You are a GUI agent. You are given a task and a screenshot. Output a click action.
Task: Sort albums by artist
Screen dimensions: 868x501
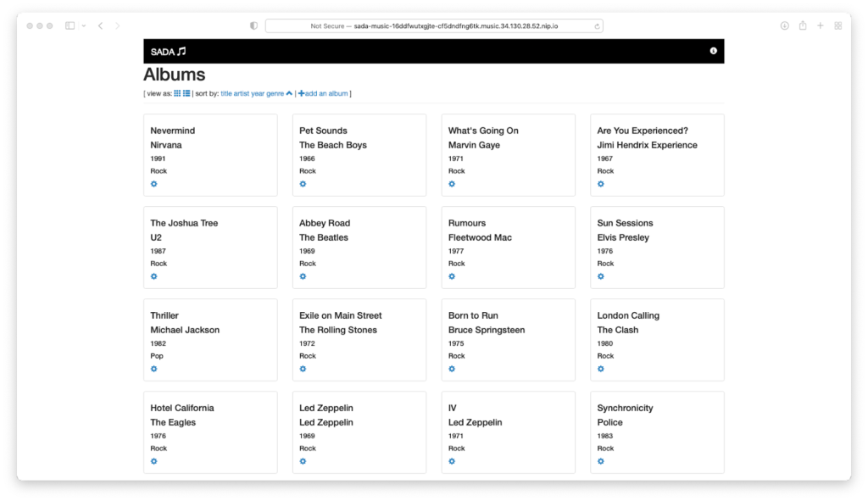[x=242, y=93]
